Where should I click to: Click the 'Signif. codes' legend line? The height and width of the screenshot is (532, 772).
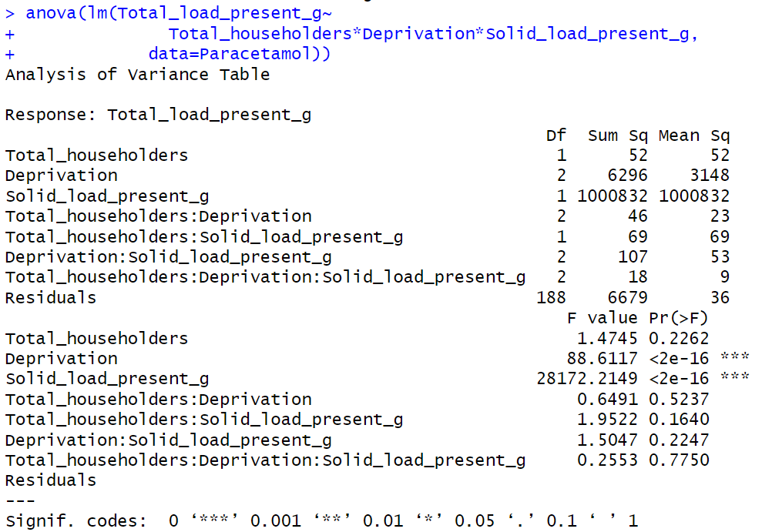coord(321,520)
